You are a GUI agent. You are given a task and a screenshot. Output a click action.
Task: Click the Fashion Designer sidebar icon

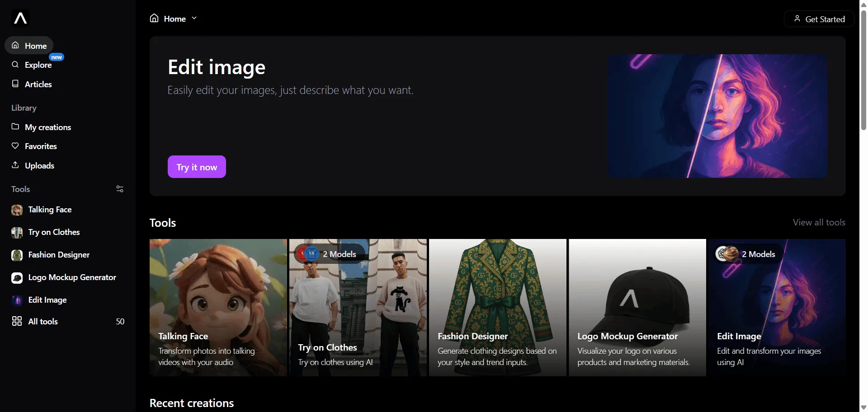click(17, 255)
